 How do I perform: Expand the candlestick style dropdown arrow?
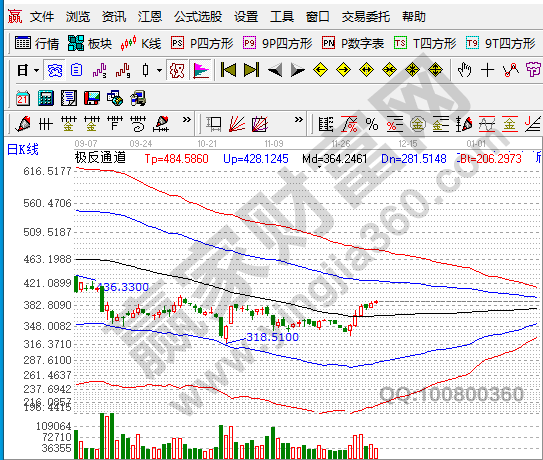[x=159, y=71]
